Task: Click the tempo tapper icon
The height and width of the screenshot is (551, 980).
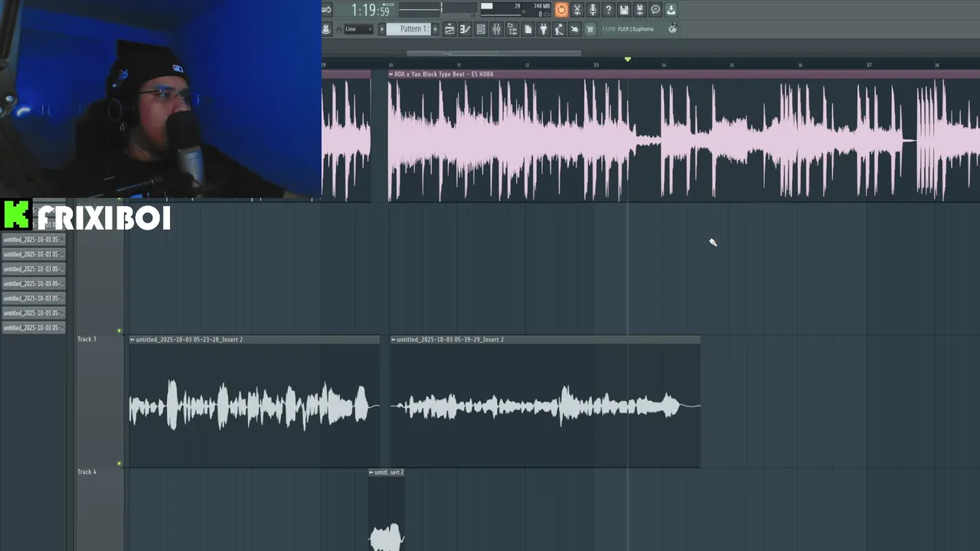Action: coord(559,29)
